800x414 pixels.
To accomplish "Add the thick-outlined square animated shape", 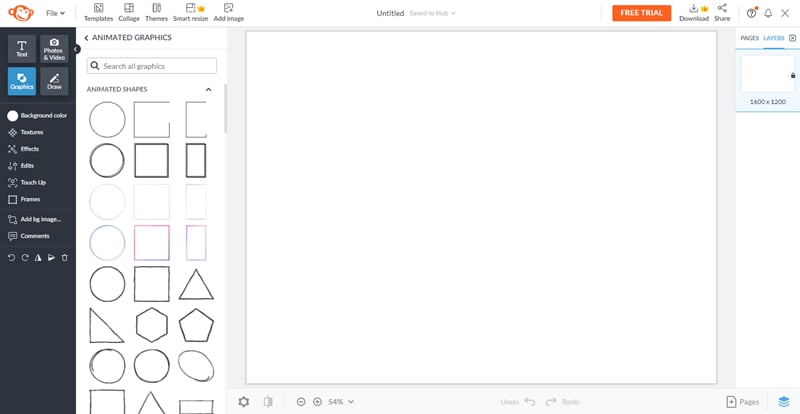I will 152,160.
